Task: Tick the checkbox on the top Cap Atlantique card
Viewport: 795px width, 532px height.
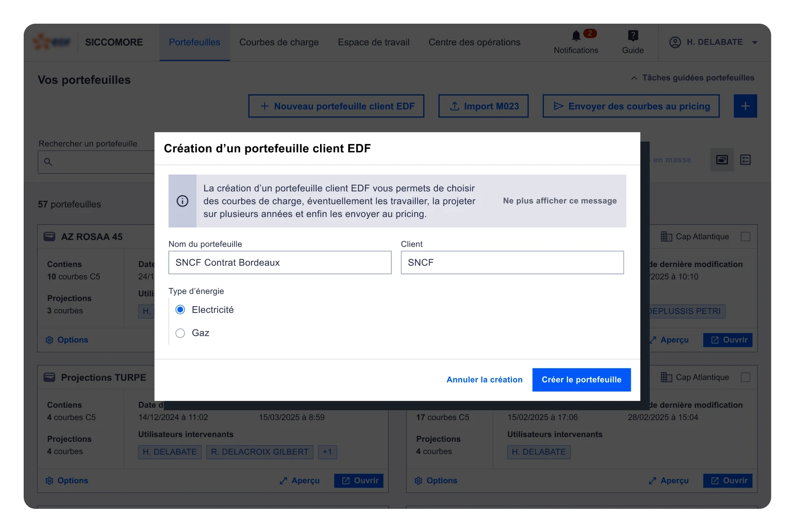Action: click(x=745, y=237)
